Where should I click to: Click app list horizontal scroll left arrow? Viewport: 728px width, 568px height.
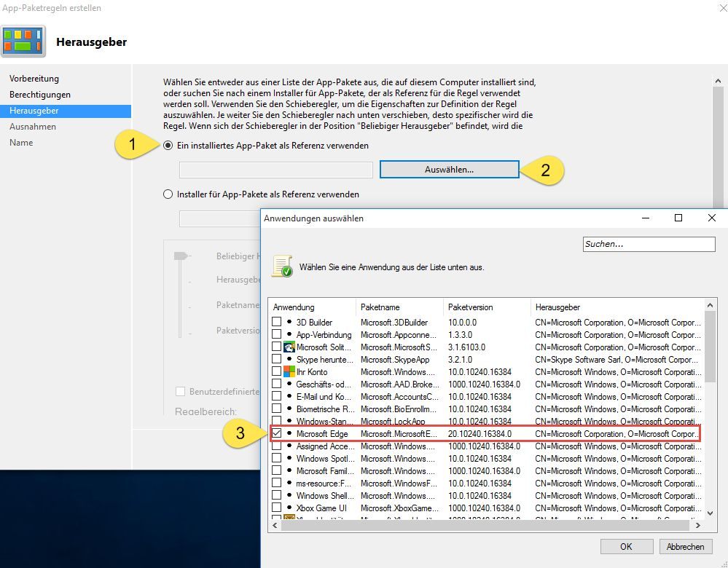click(275, 525)
